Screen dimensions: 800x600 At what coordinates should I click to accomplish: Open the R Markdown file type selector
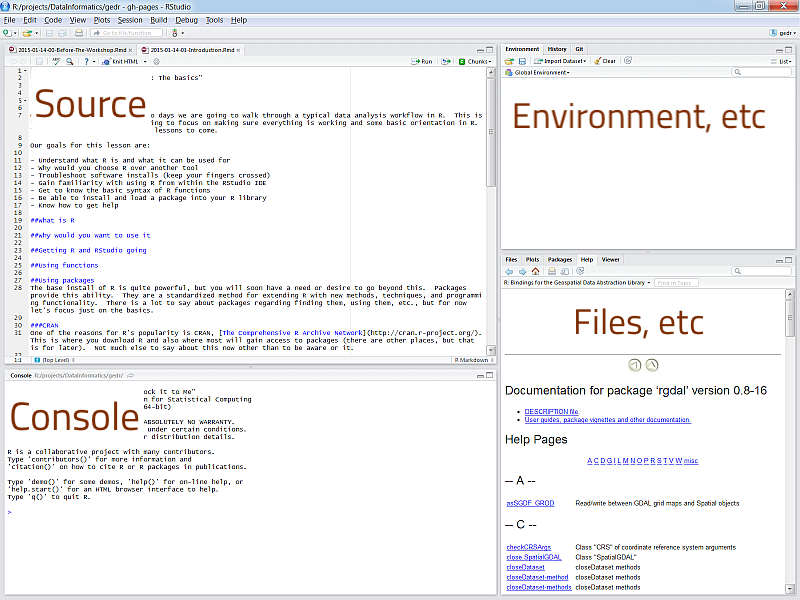click(x=474, y=360)
